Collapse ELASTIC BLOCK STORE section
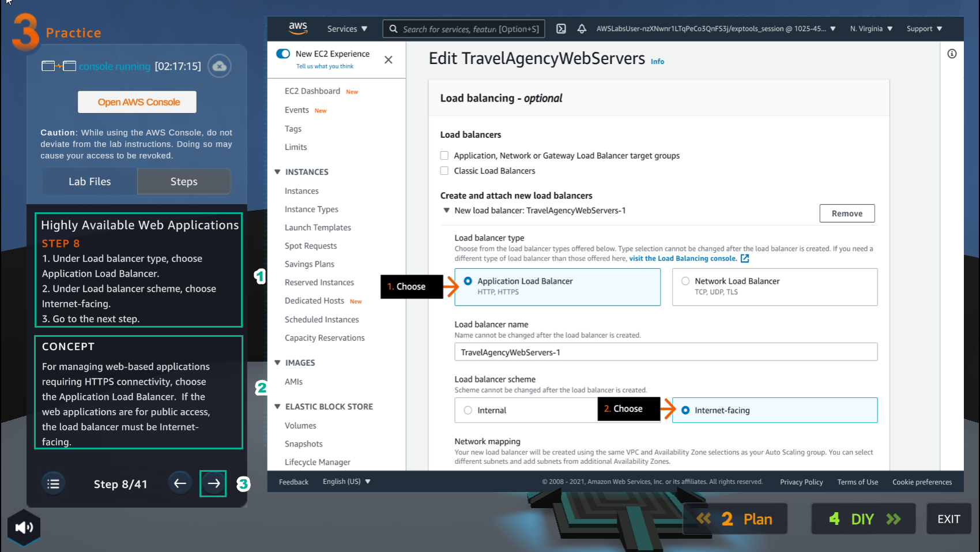This screenshot has height=552, width=980. pyautogui.click(x=277, y=407)
